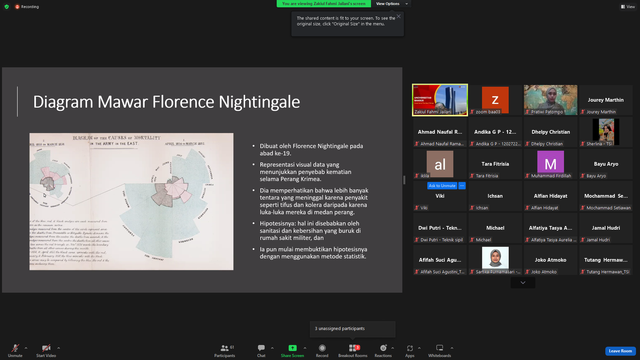This screenshot has width=640, height=360.
Task: Select Muhammad Firdillah's M avatar tile
Action: pos(551,164)
